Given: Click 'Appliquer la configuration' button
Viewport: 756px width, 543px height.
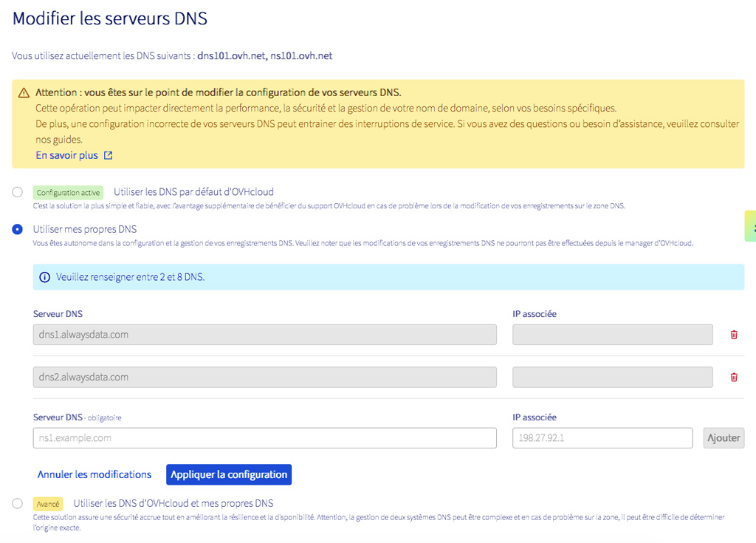Looking at the screenshot, I should click(x=229, y=474).
